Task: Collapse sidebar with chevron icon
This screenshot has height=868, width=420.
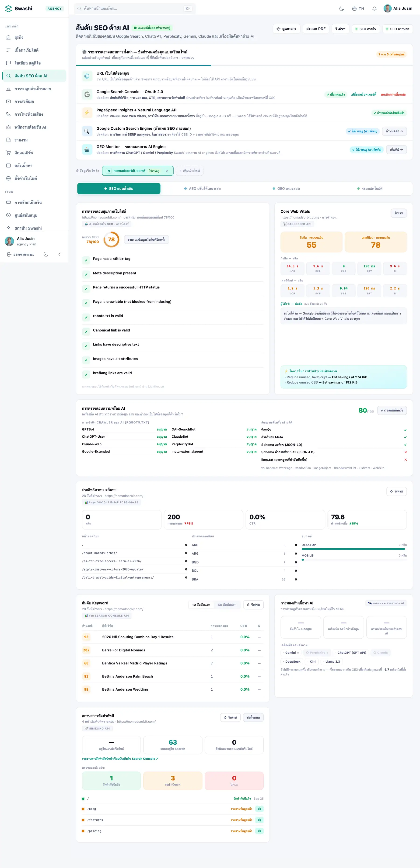Action: click(x=59, y=254)
